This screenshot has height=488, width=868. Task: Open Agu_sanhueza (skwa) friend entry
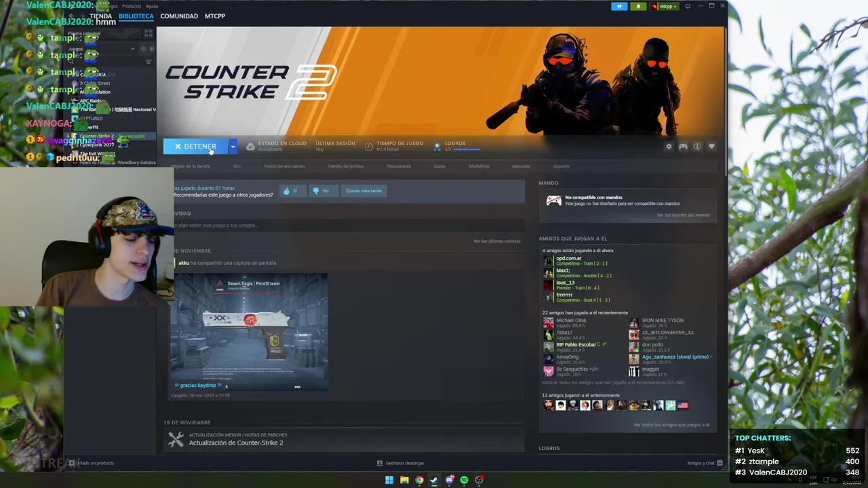[x=670, y=360]
